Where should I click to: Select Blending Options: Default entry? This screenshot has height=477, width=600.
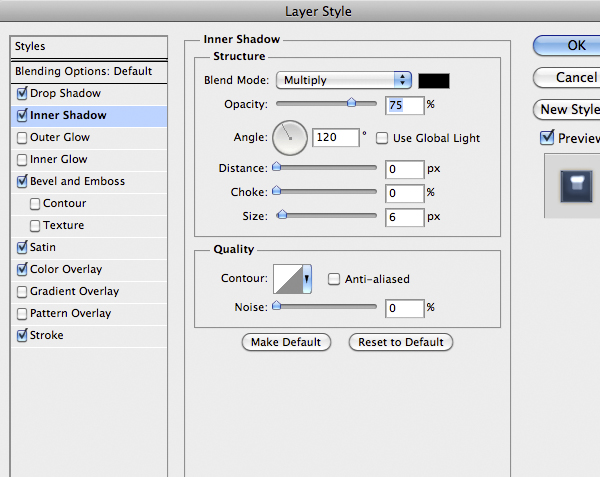coord(83,71)
